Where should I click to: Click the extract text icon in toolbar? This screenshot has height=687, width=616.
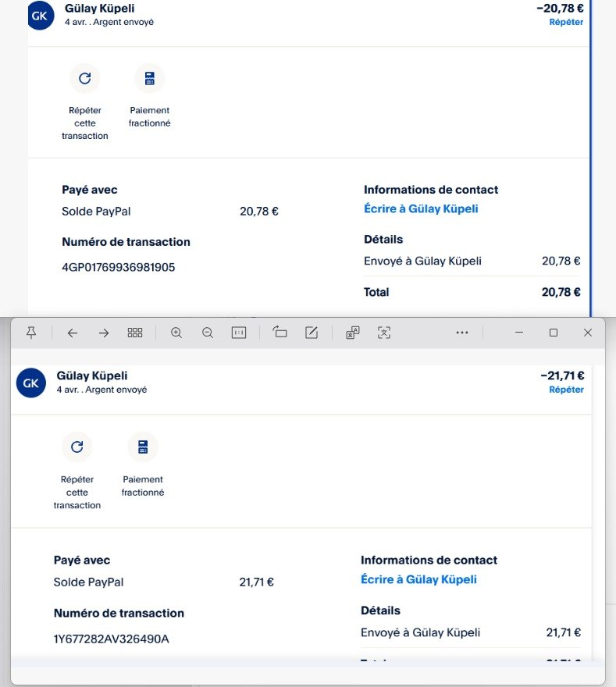tap(383, 333)
